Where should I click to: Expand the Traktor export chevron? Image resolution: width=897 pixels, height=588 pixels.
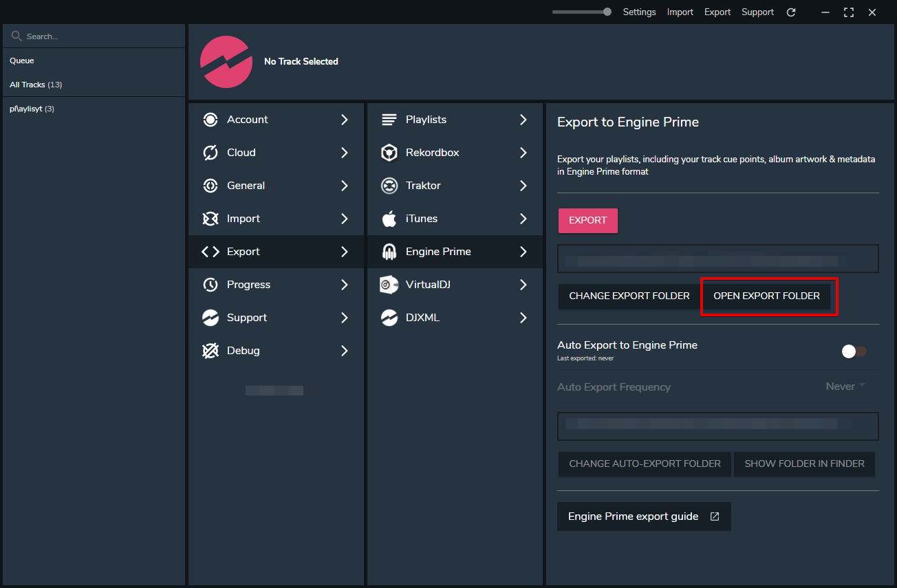point(523,186)
